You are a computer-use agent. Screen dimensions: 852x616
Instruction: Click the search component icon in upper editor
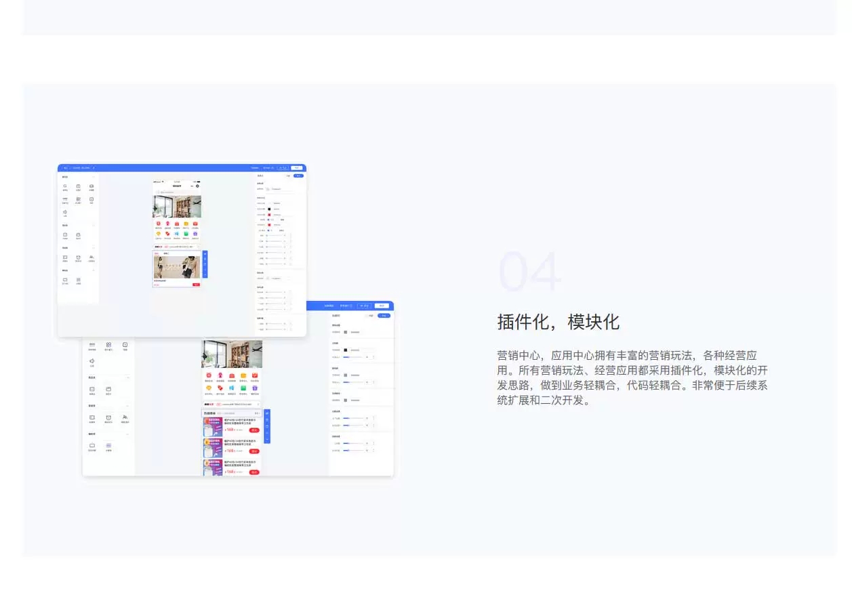click(x=65, y=186)
